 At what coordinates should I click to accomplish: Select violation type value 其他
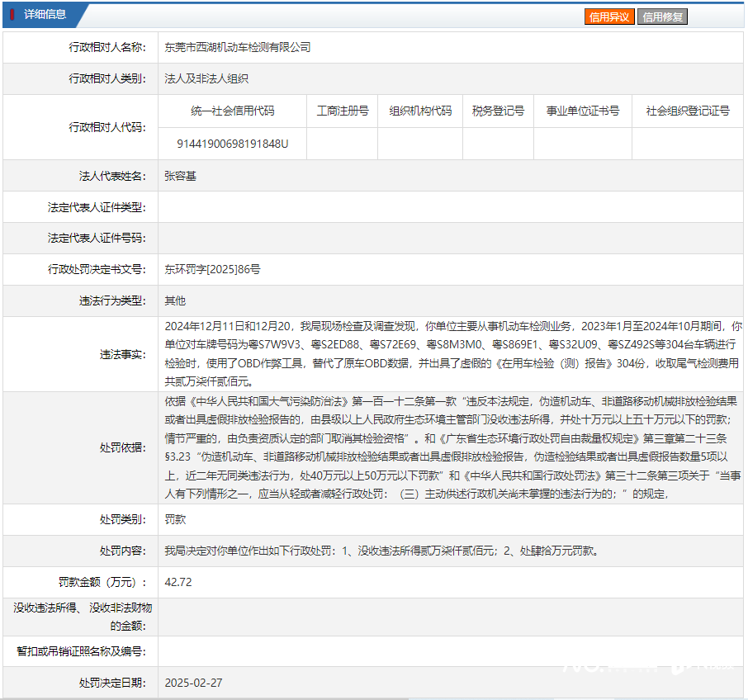175,301
